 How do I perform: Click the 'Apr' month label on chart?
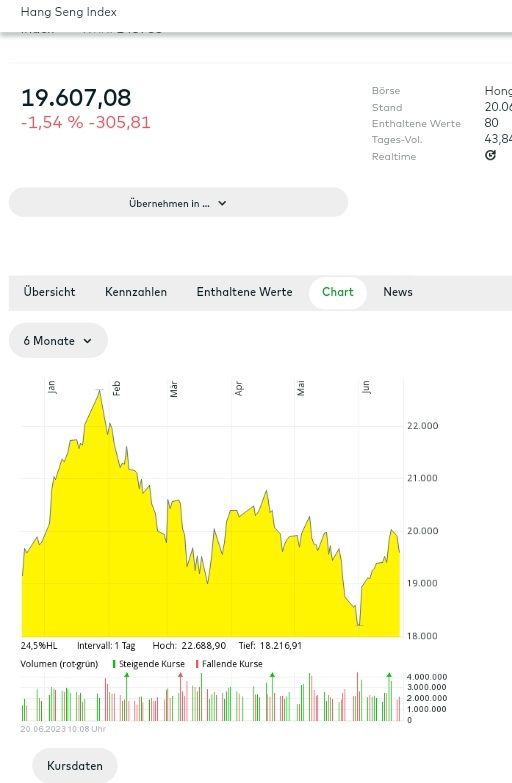[239, 388]
